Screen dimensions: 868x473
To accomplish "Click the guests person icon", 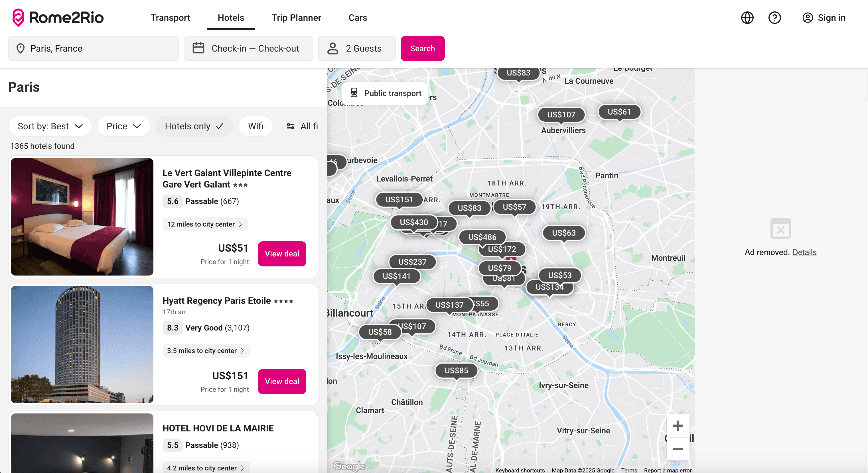I will 332,48.
